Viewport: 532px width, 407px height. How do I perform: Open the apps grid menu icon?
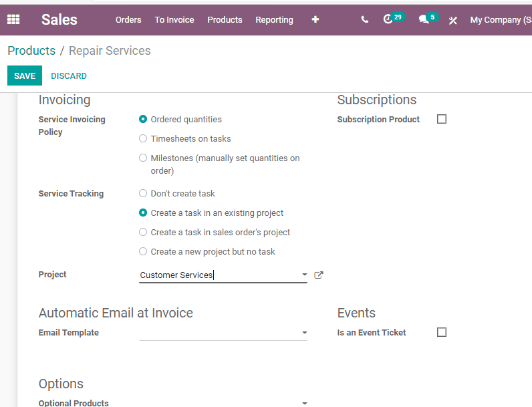coord(13,19)
